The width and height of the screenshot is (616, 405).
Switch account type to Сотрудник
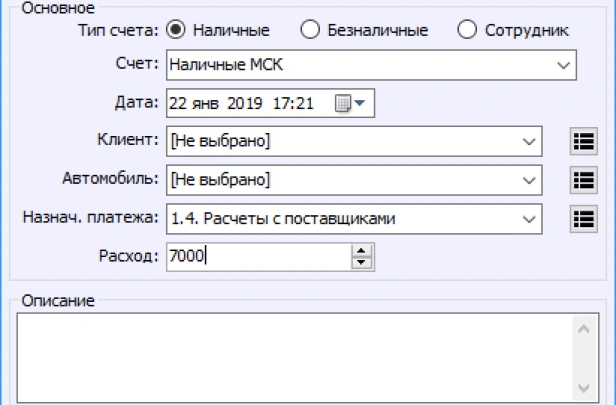[466, 29]
